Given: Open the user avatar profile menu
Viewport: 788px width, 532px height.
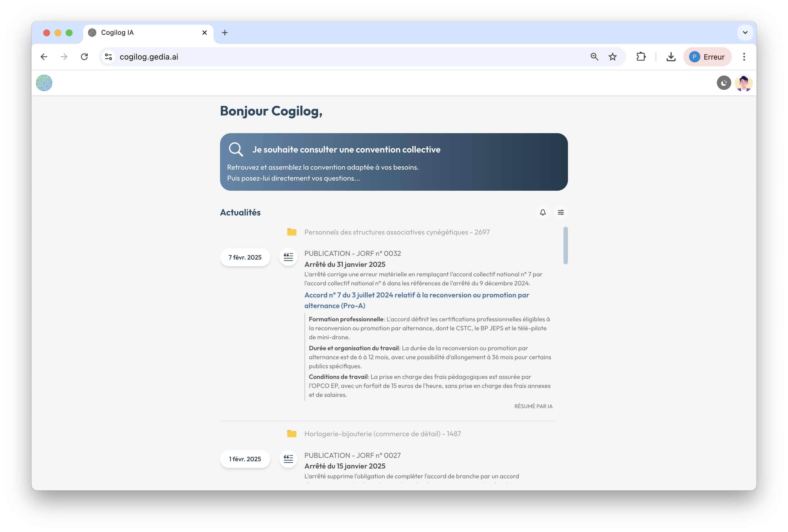Looking at the screenshot, I should (744, 83).
